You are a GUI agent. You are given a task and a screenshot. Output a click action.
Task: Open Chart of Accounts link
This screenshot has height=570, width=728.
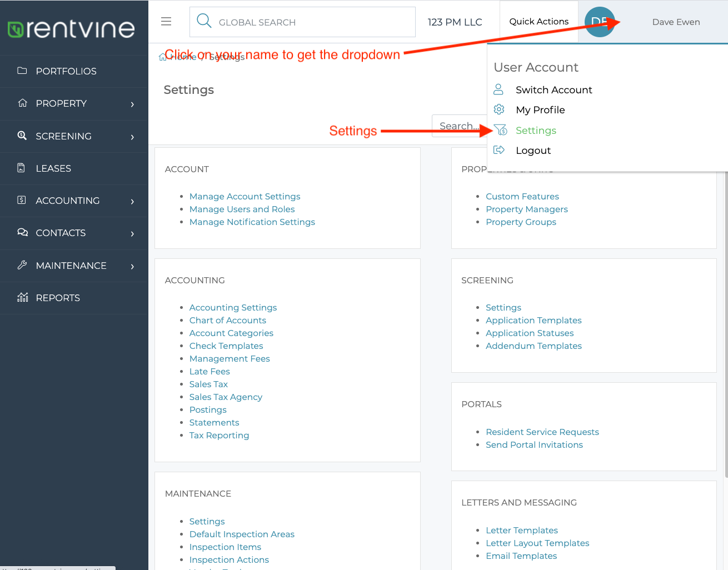click(x=228, y=321)
